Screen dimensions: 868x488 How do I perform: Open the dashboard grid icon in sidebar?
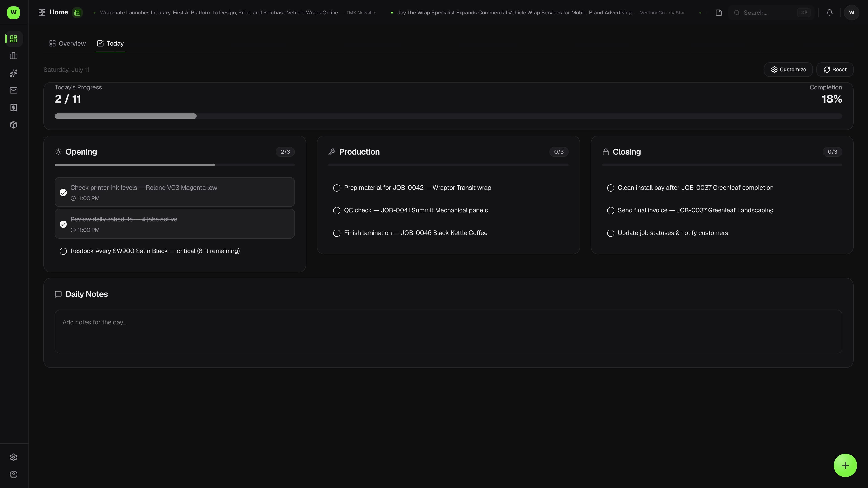pyautogui.click(x=14, y=39)
